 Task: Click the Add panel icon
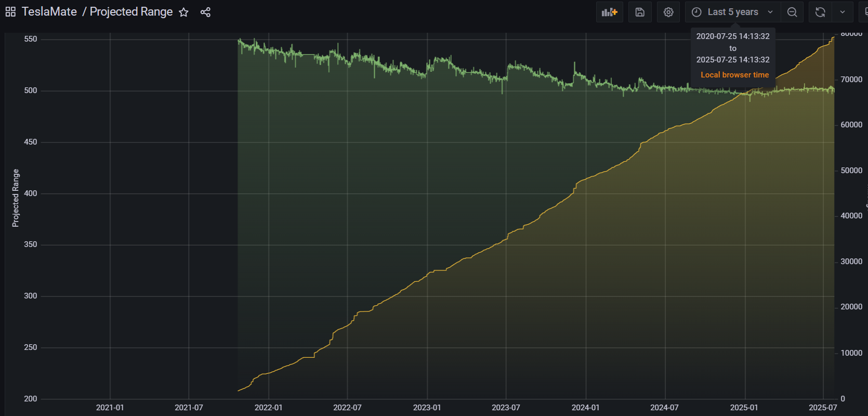[609, 12]
